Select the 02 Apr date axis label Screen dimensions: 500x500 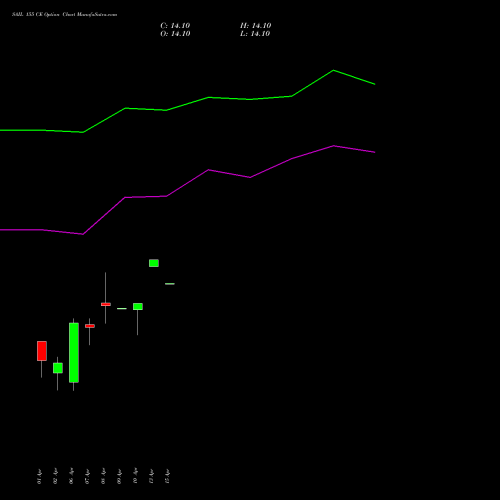click(55, 476)
